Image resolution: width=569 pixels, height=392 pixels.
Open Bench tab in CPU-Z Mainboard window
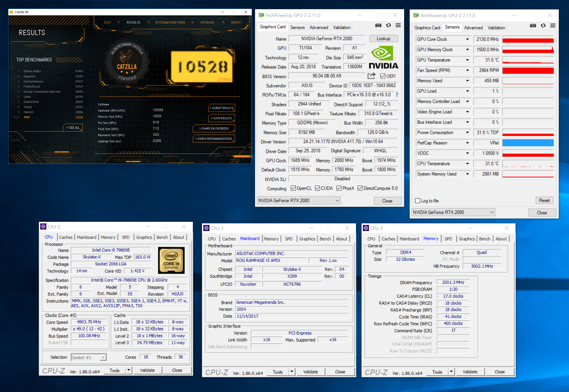(x=325, y=239)
